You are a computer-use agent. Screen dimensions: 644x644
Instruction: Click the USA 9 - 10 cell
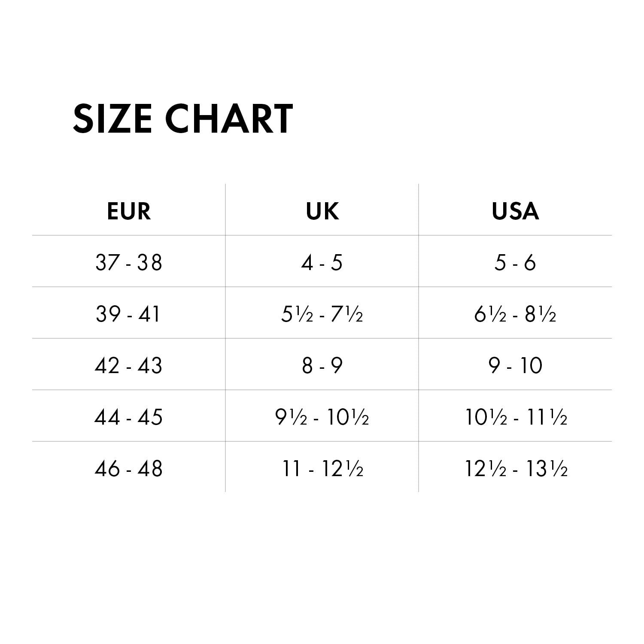click(x=515, y=365)
